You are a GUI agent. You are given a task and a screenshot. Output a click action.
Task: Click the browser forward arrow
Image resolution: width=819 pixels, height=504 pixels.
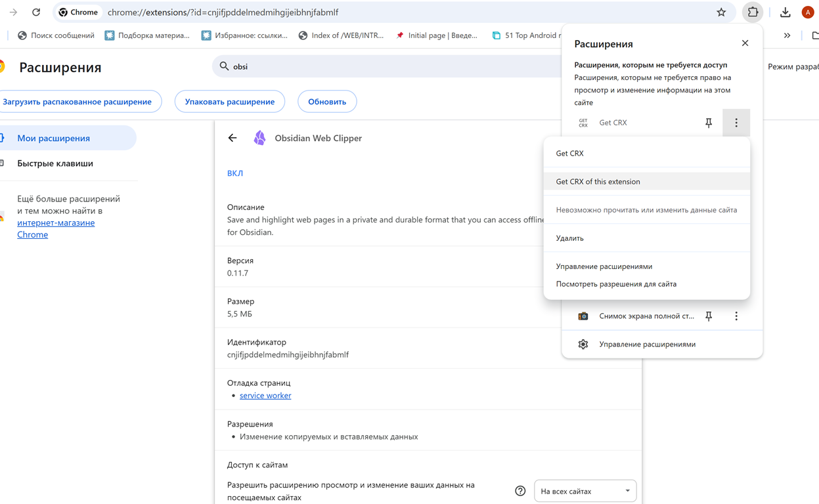tap(13, 12)
